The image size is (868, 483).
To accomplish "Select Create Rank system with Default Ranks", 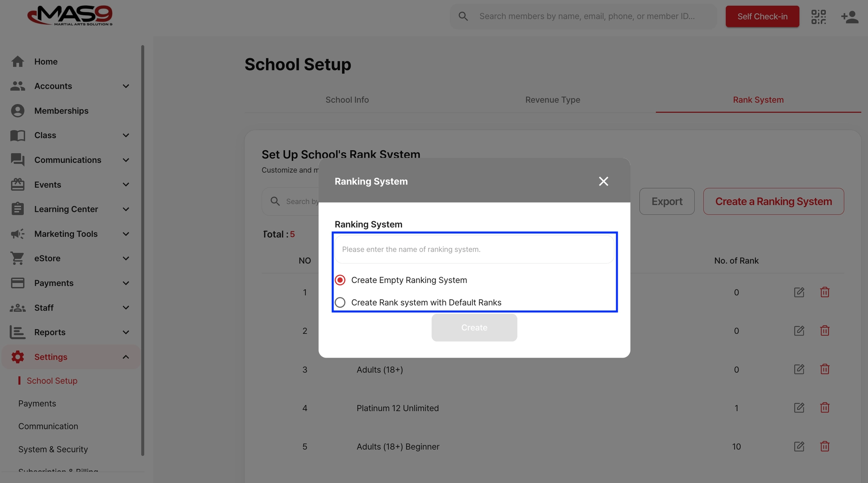I will [x=340, y=303].
